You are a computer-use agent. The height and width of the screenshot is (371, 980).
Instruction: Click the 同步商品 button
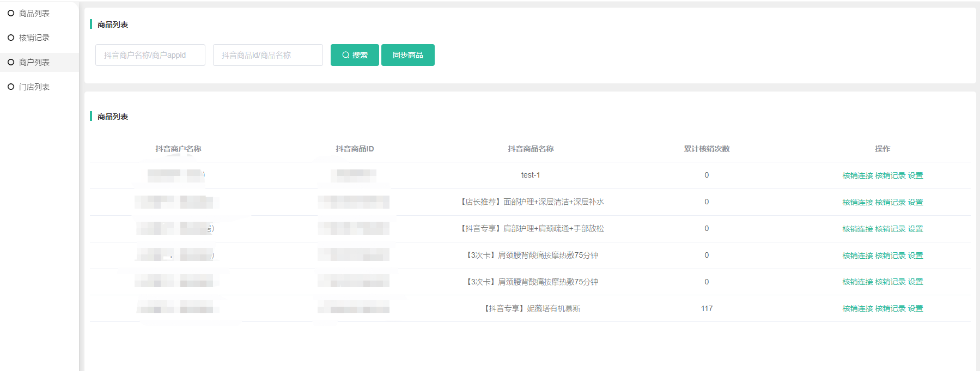click(x=408, y=55)
